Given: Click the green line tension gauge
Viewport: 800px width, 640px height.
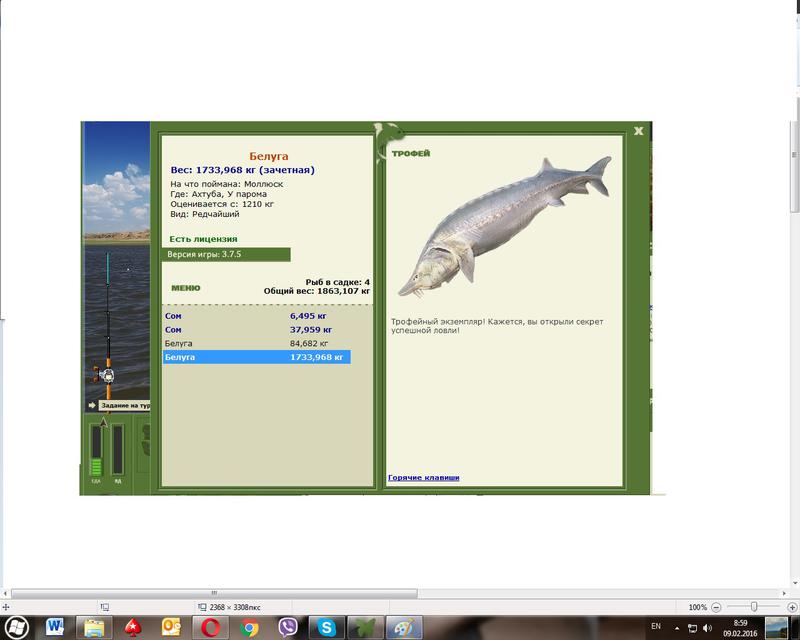Looking at the screenshot, I should click(x=96, y=449).
